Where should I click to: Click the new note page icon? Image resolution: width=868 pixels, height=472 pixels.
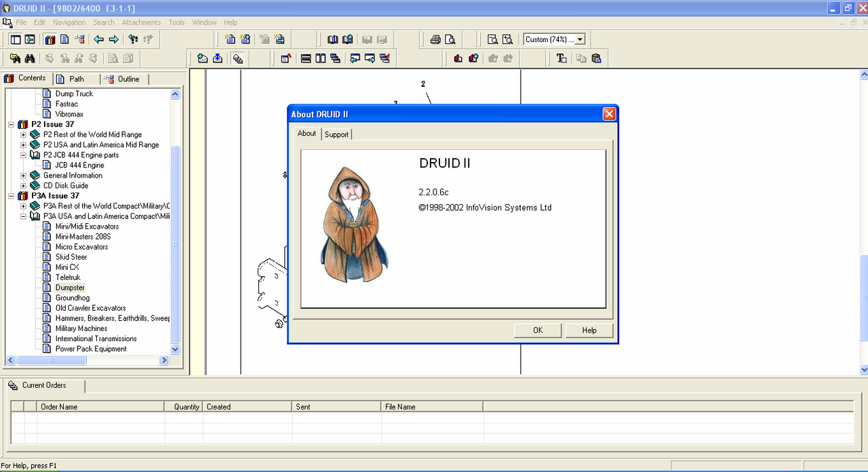(x=230, y=39)
